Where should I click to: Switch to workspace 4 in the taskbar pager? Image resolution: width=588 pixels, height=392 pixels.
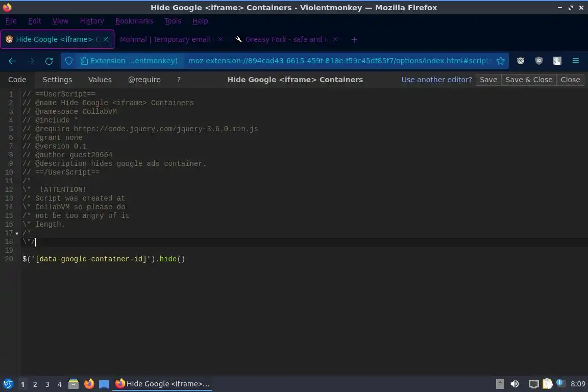tap(60, 384)
